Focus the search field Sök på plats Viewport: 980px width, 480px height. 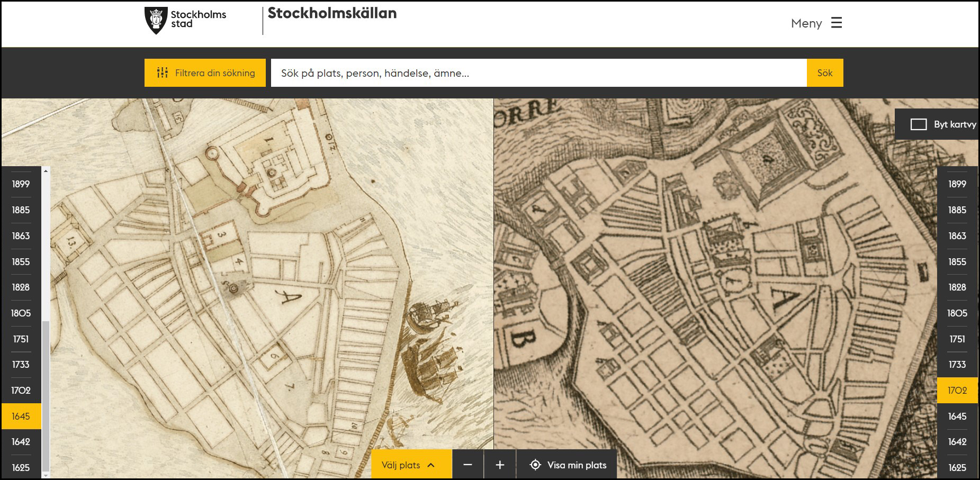pos(539,73)
